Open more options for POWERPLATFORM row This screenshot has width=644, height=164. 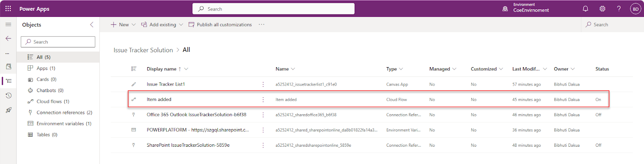pyautogui.click(x=263, y=130)
